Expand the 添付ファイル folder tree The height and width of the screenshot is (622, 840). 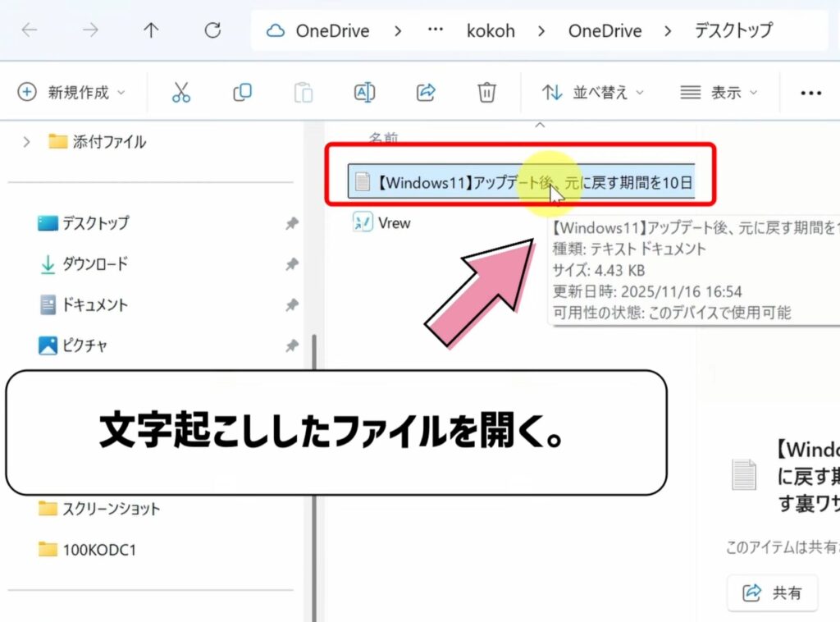pos(27,142)
